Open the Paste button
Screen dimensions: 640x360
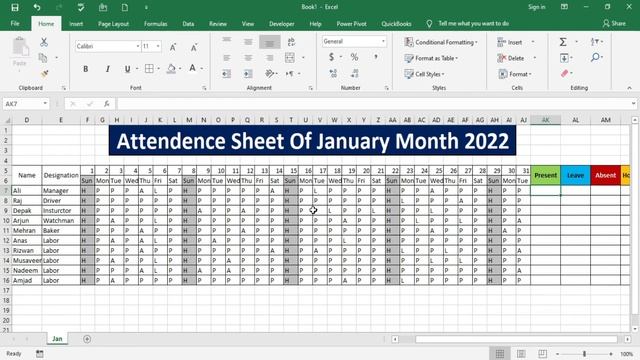click(20, 54)
